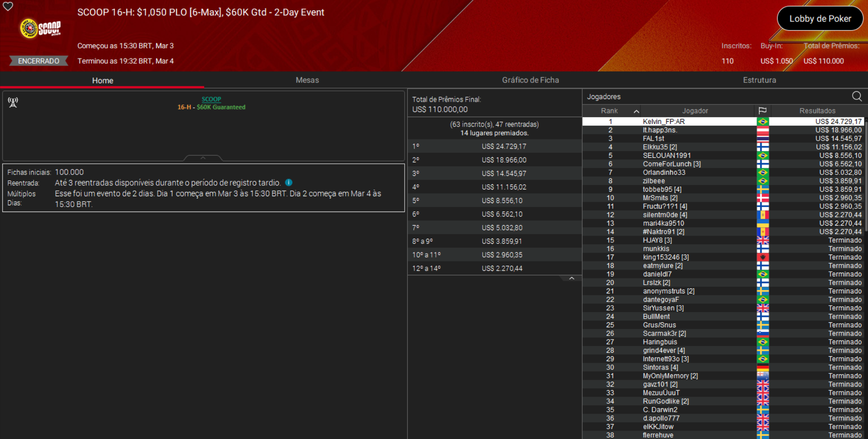Image resolution: width=868 pixels, height=439 pixels.
Task: Click the Lobby de Poker button
Action: (820, 19)
